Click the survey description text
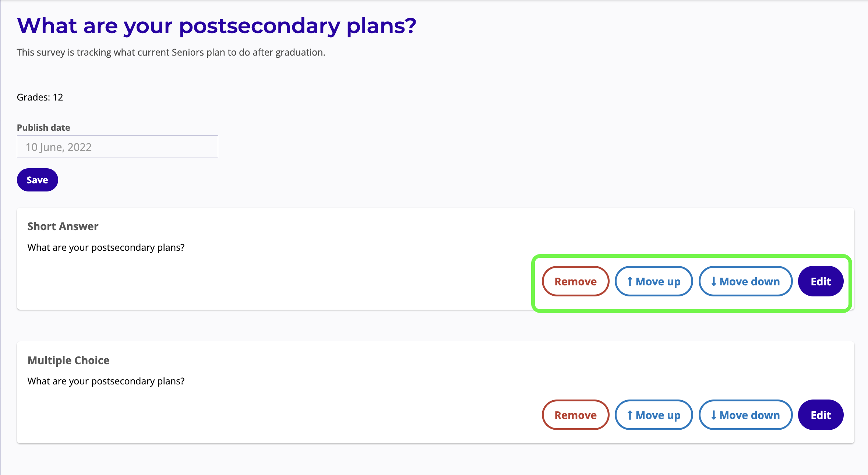 pyautogui.click(x=171, y=53)
